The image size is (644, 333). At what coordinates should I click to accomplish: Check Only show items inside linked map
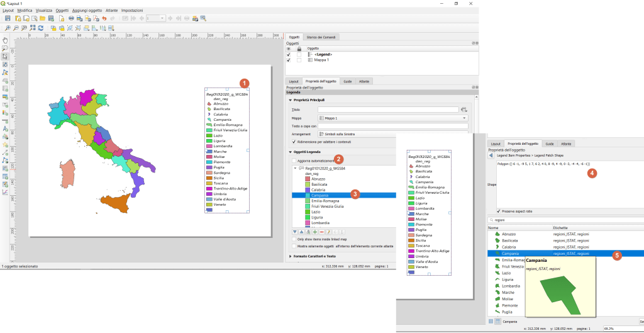[294, 239]
